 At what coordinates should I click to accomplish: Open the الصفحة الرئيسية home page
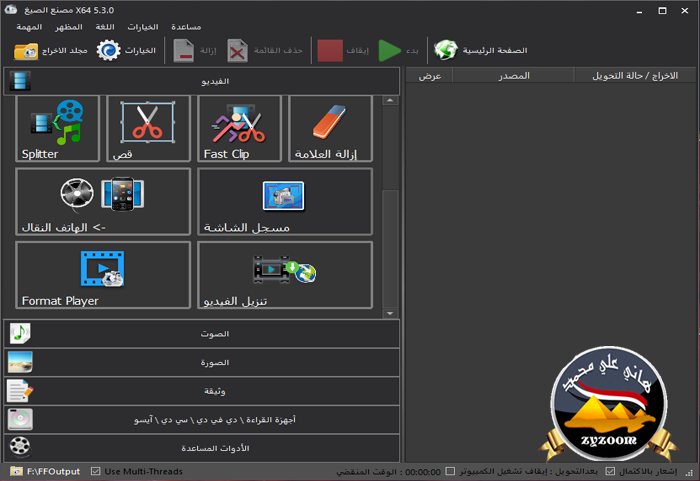(481, 50)
